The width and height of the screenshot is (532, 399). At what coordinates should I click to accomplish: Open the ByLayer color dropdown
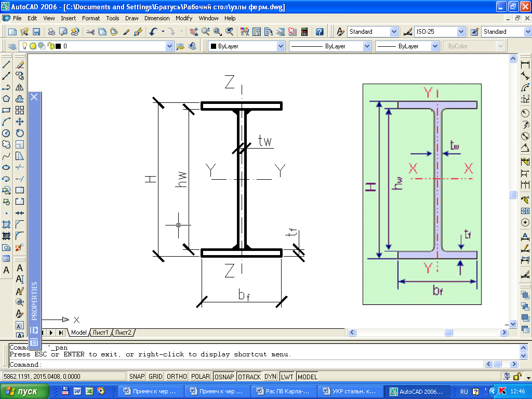[281, 46]
